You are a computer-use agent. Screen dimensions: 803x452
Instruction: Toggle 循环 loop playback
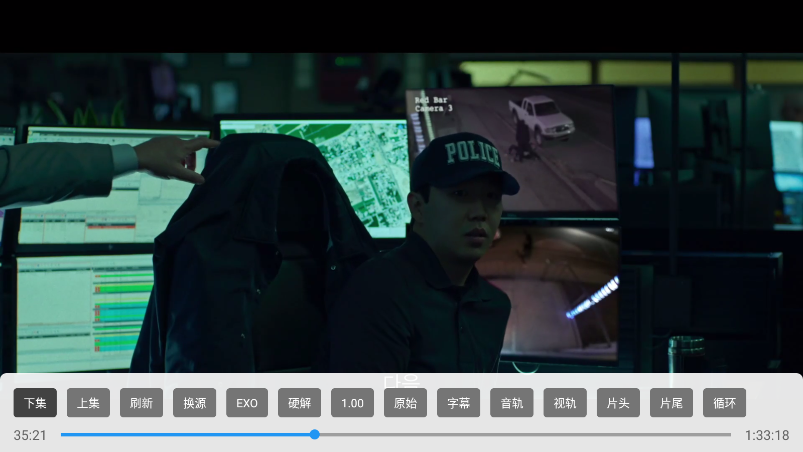click(x=725, y=403)
